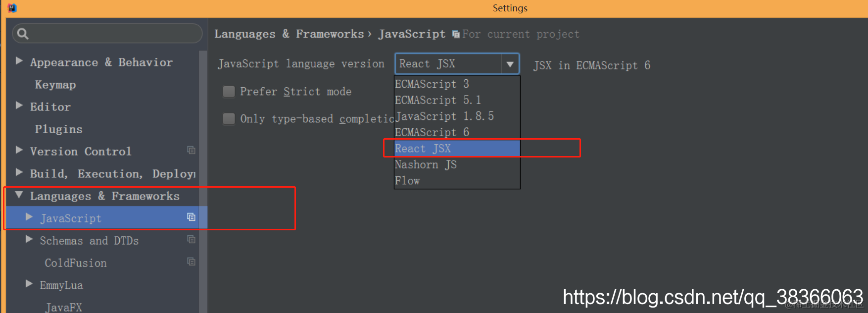Screen dimensions: 868x313
Task: Click project-level icon beside ColdFusion
Action: tap(191, 261)
